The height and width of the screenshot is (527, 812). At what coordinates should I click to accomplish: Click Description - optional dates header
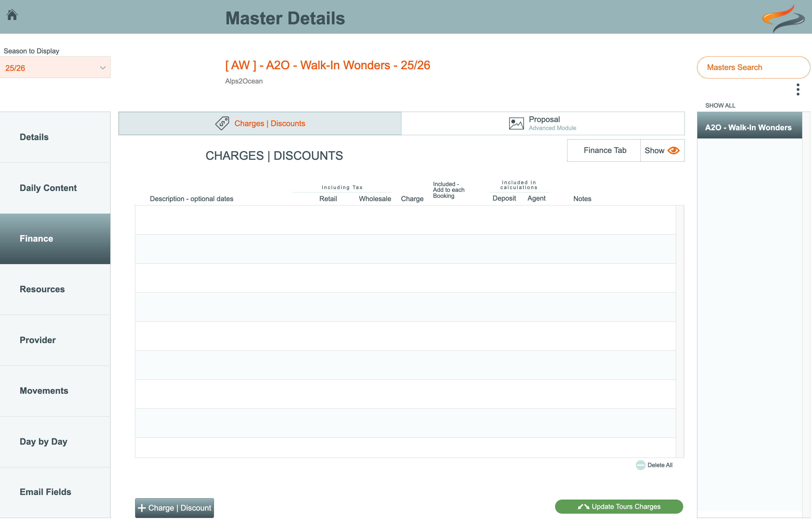pos(192,199)
